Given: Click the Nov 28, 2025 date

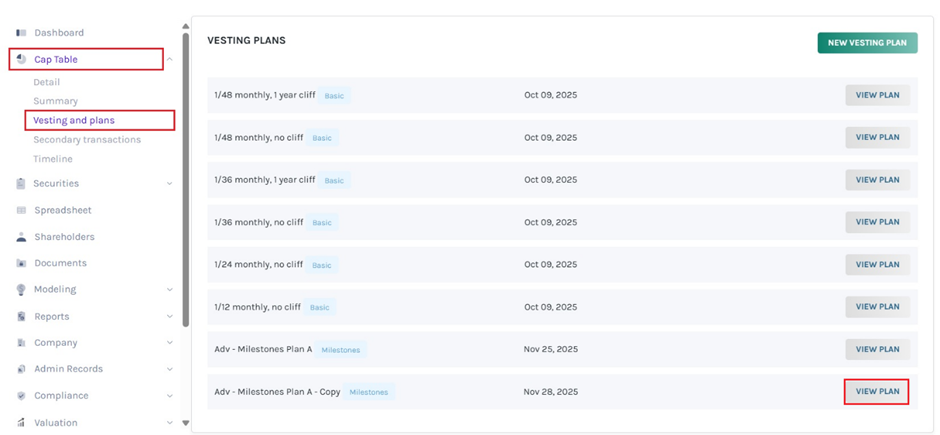Looking at the screenshot, I should point(550,392).
